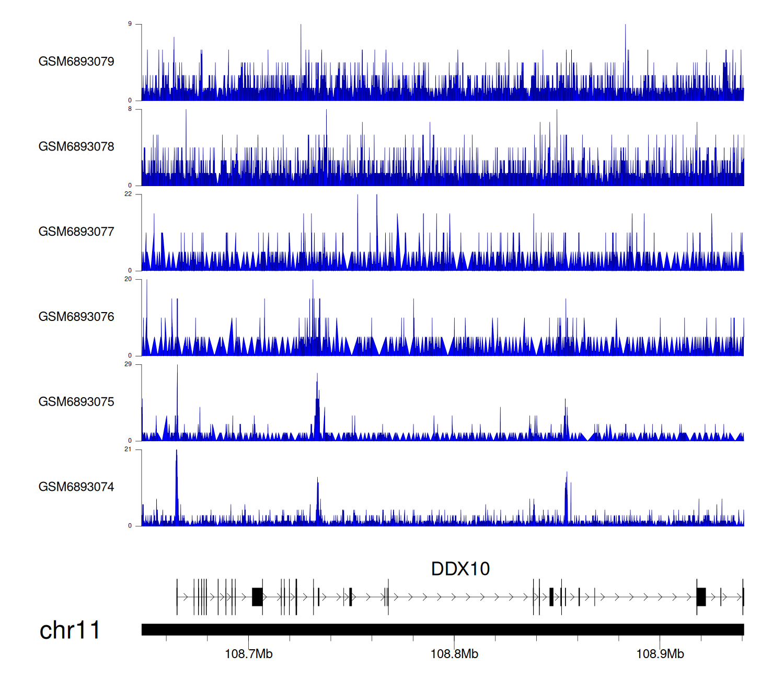
Task: Click the chr11 chromosome label
Action: [x=70, y=630]
